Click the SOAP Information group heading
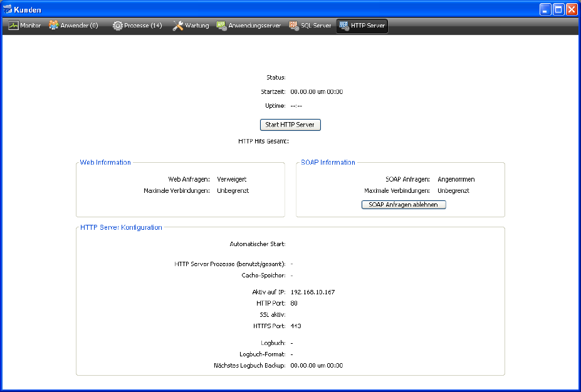 point(328,162)
